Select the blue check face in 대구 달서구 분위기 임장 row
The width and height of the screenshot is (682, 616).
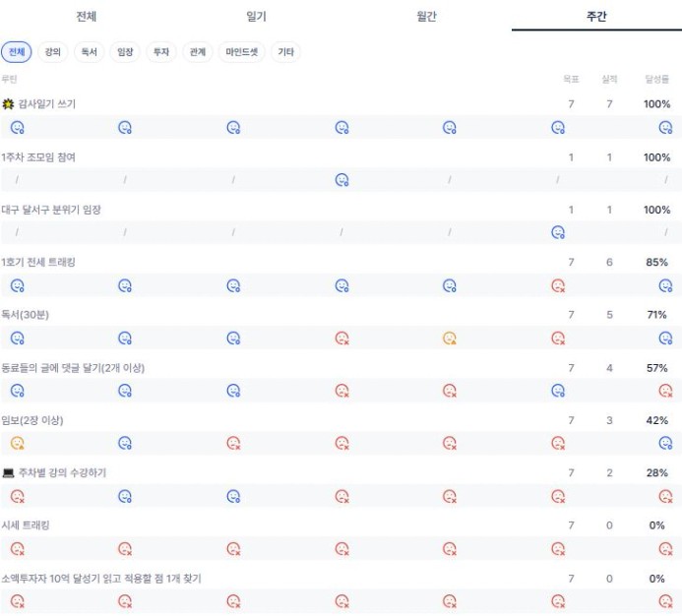[558, 232]
